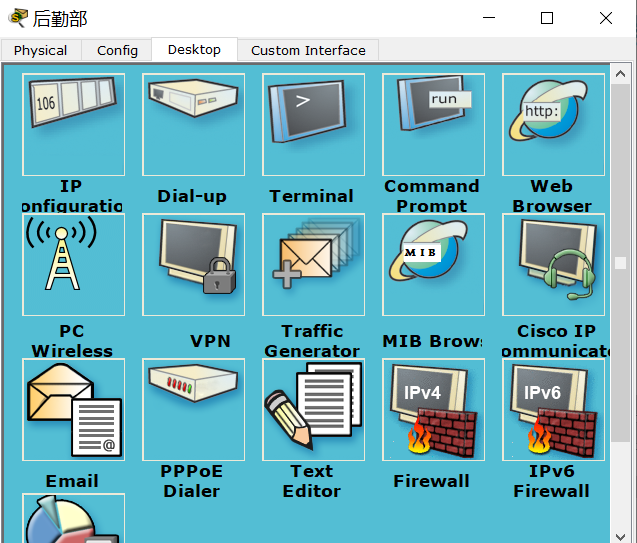Open the Web Browser
The image size is (637, 543).
(553, 124)
